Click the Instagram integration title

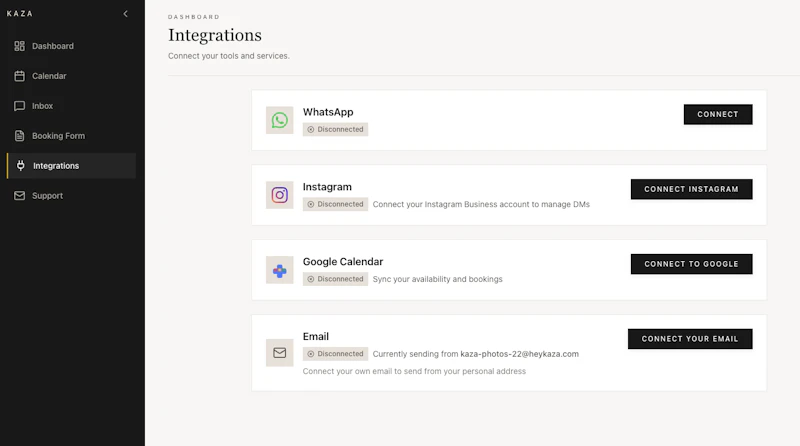point(327,187)
